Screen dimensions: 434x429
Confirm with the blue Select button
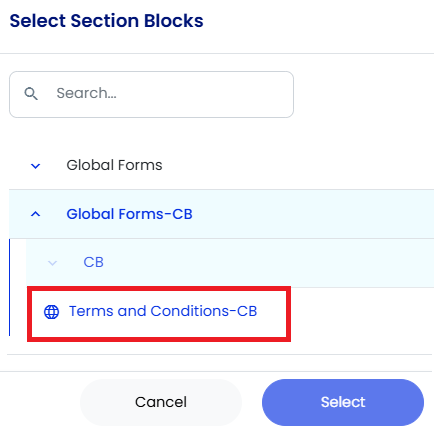tap(343, 402)
